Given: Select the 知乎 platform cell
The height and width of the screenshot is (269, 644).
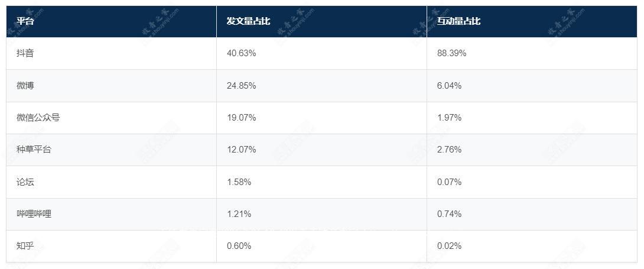Looking at the screenshot, I should click(25, 245).
